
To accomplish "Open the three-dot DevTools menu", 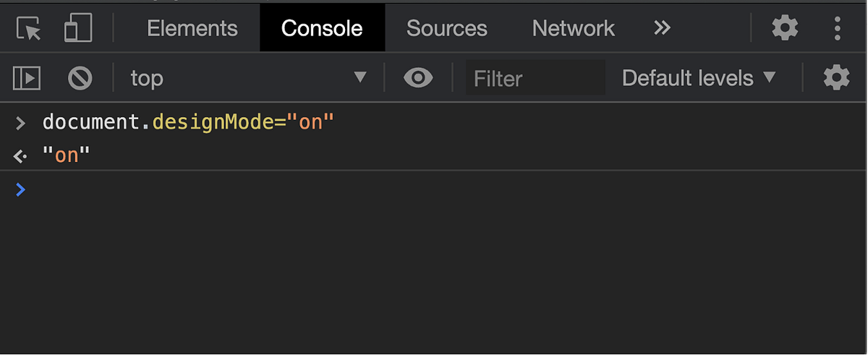I will click(x=838, y=28).
